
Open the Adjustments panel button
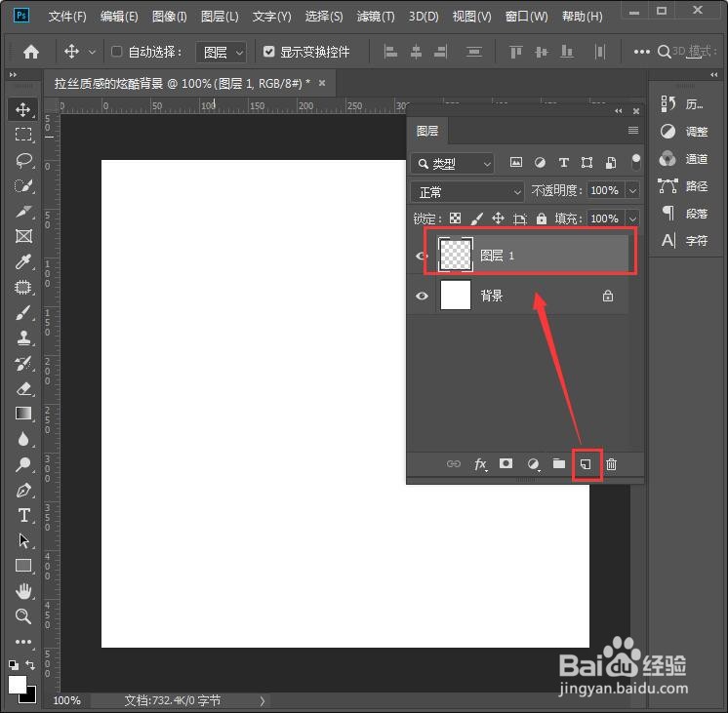click(x=684, y=132)
